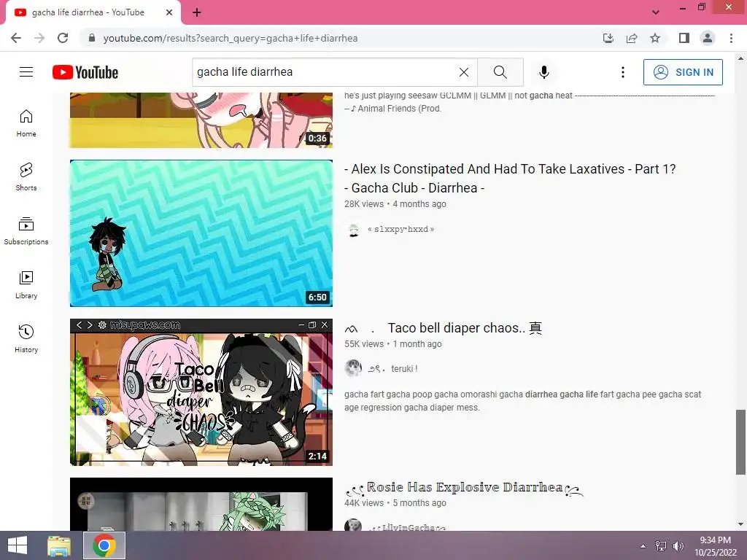
Task: Expand the tab search dropdown arrow
Action: 656,12
